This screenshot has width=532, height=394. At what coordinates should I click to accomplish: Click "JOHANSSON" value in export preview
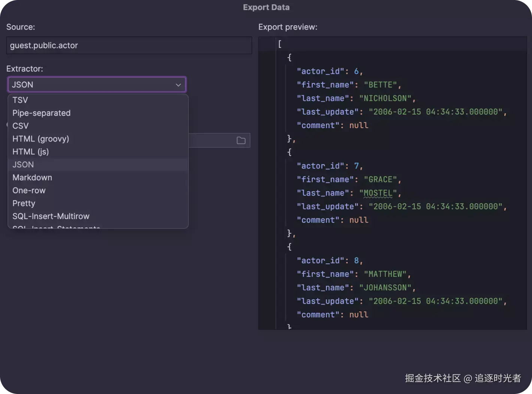(x=385, y=288)
